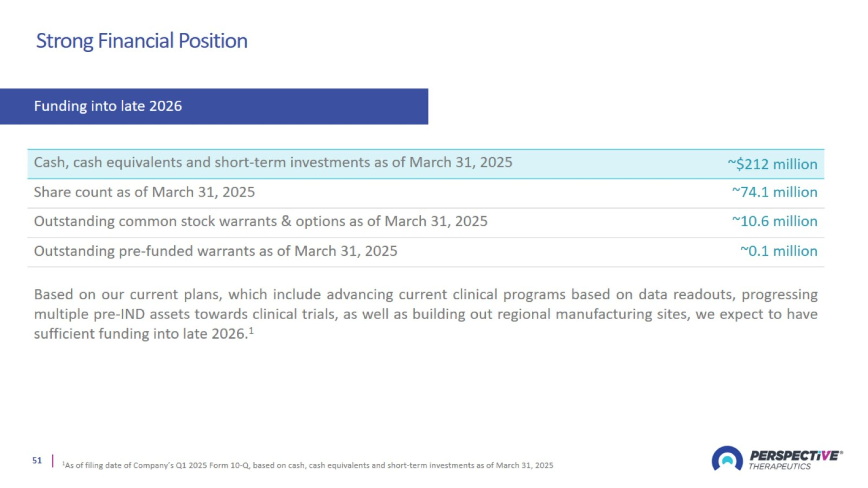This screenshot has width=868, height=488.
Task: Select the 'Strong Financial Position' slide title
Action: 142,41
